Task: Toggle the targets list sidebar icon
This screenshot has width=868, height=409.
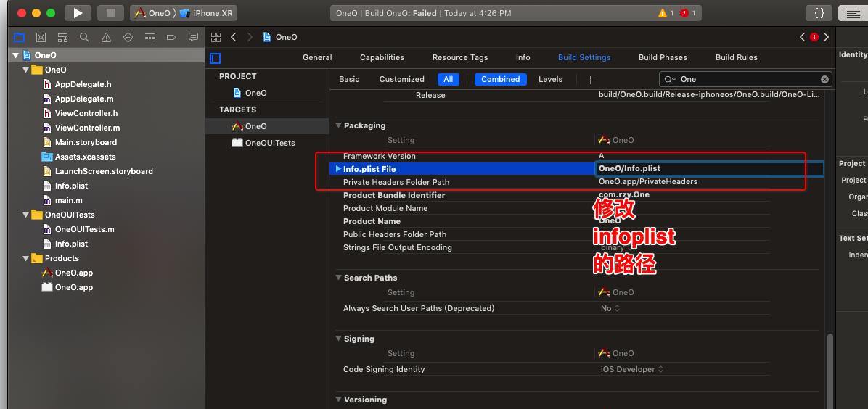Action: (216, 57)
